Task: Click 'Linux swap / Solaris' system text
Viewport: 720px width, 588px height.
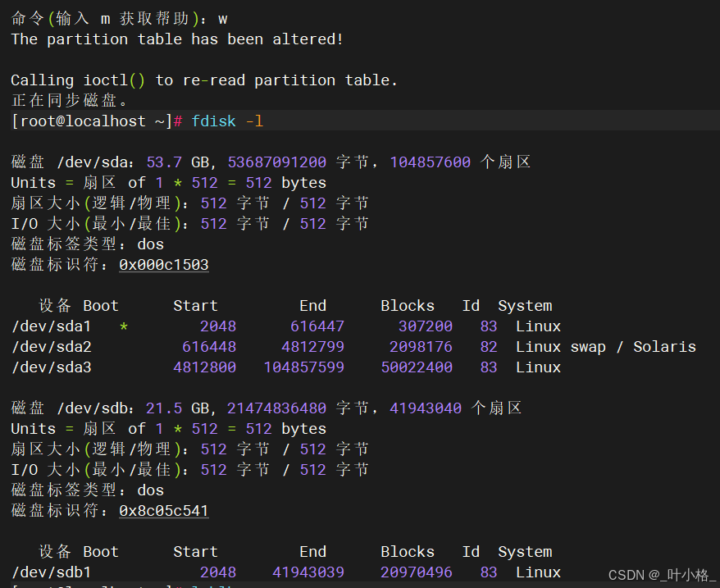Action: [x=606, y=347]
